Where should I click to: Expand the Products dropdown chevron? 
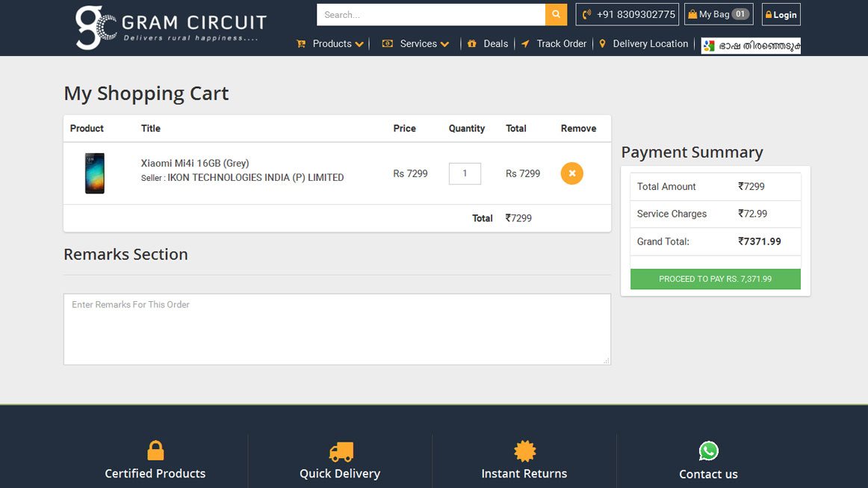click(359, 44)
